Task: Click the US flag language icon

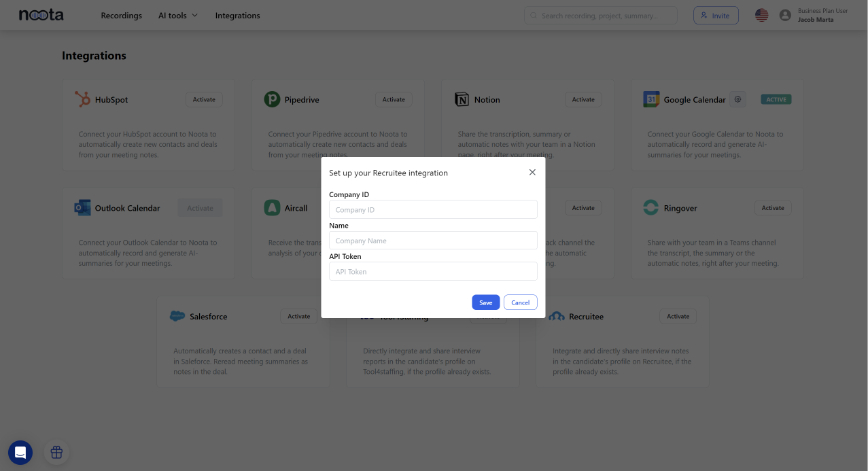Action: coord(761,15)
